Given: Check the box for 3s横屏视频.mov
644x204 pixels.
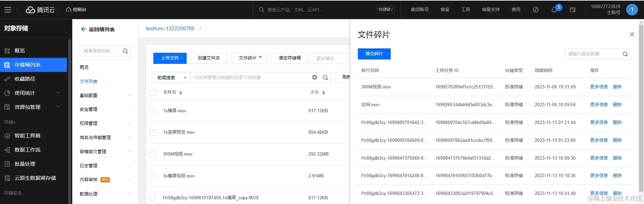Looking at the screenshot, I should pos(152,176).
